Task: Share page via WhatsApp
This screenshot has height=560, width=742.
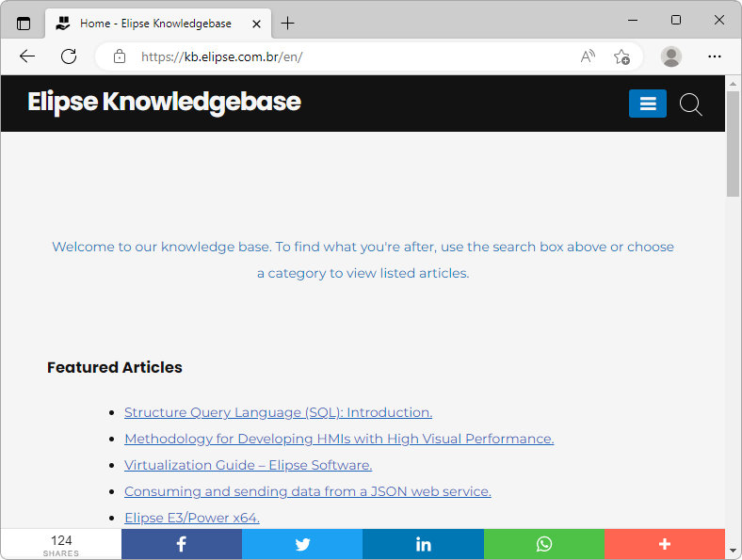Action: 543,544
